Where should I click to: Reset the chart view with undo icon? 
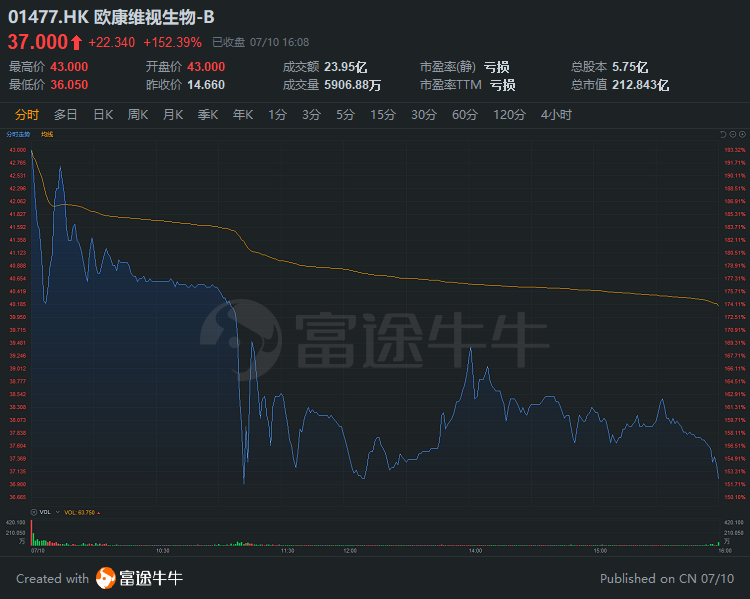click(723, 134)
